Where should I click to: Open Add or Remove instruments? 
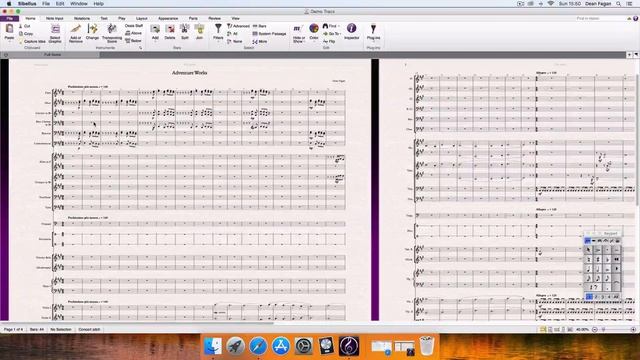click(76, 33)
